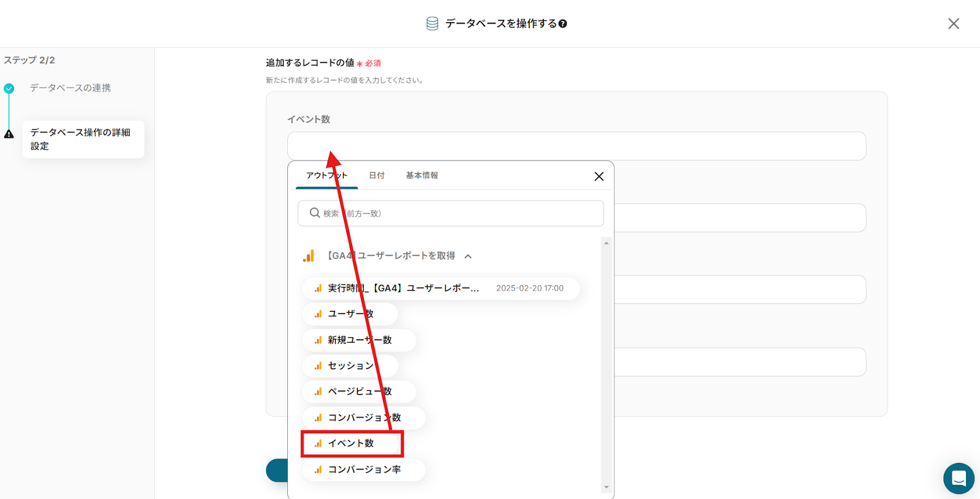Image resolution: width=980 pixels, height=499 pixels.
Task: Open データベース操作の詳細設定 step
Action: [x=83, y=139]
